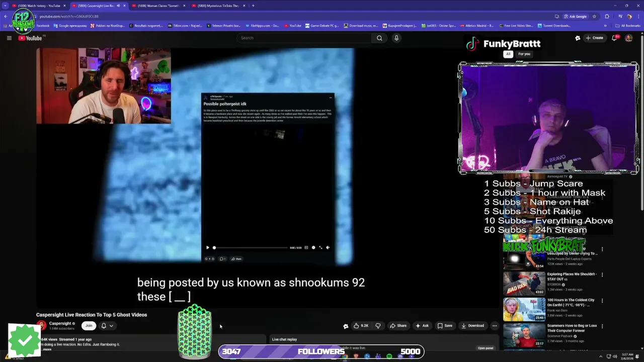Dislike the video
This screenshot has height=362, width=644.
[x=378, y=325]
